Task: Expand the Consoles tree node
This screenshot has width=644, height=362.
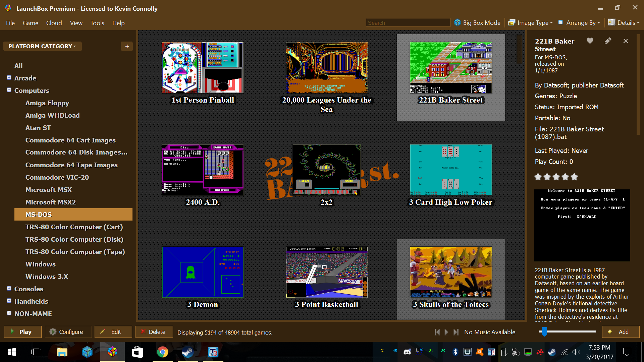Action: pyautogui.click(x=9, y=288)
